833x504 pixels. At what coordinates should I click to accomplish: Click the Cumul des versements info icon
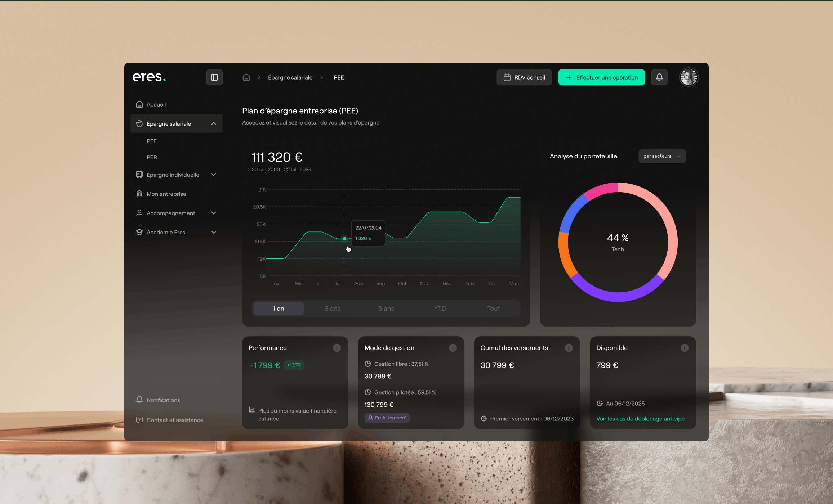tap(569, 348)
